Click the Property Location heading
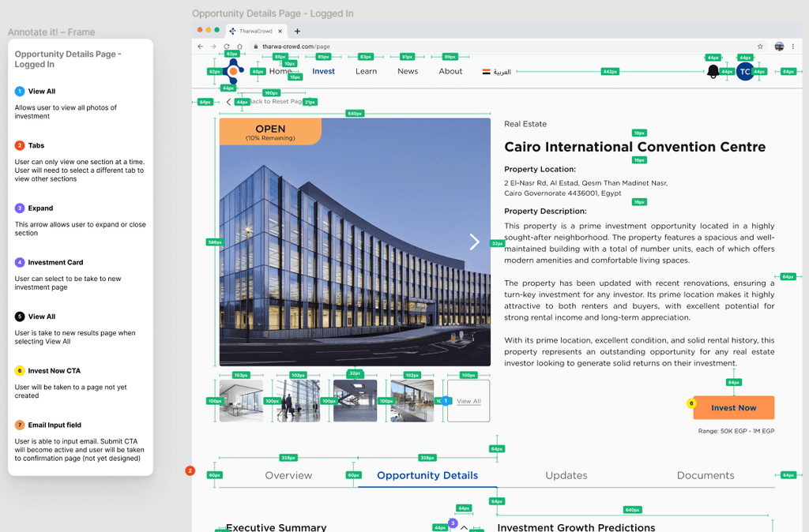809x532 pixels. pyautogui.click(x=540, y=169)
